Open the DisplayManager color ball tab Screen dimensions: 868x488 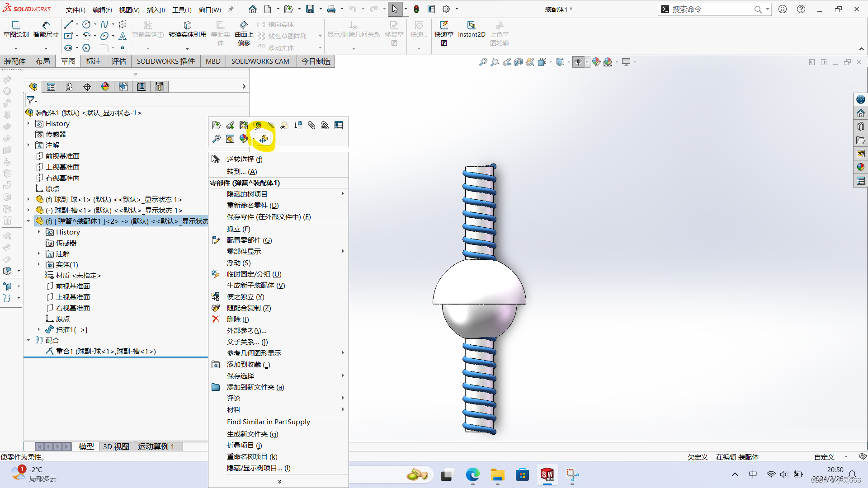tap(105, 87)
